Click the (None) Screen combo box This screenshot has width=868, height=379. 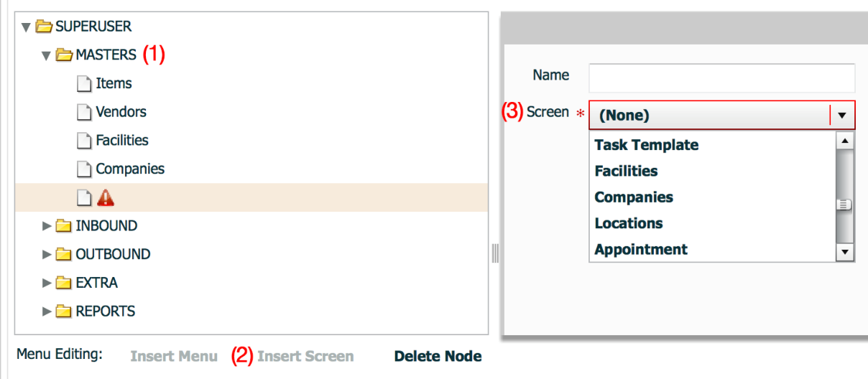pos(722,115)
